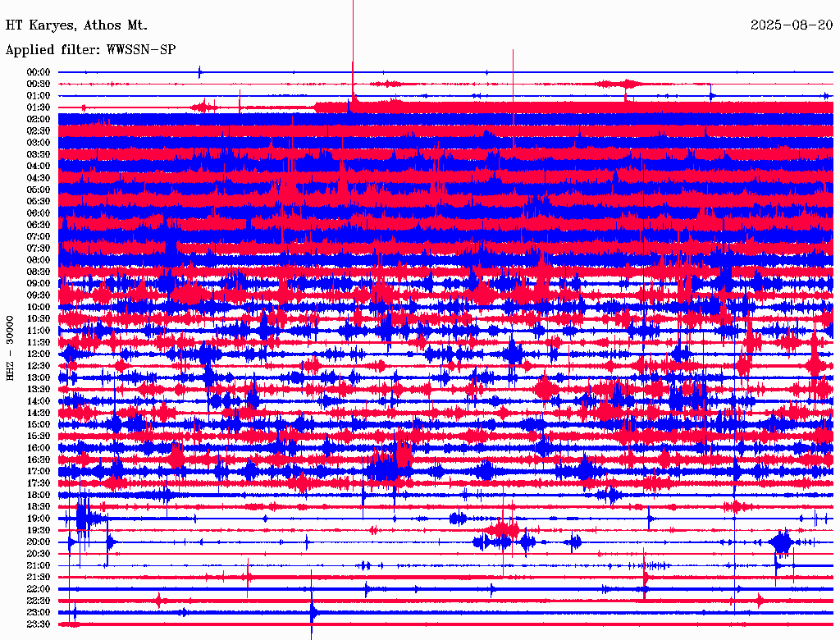
Task: Select the 00:30 time row label
Action: [39, 85]
